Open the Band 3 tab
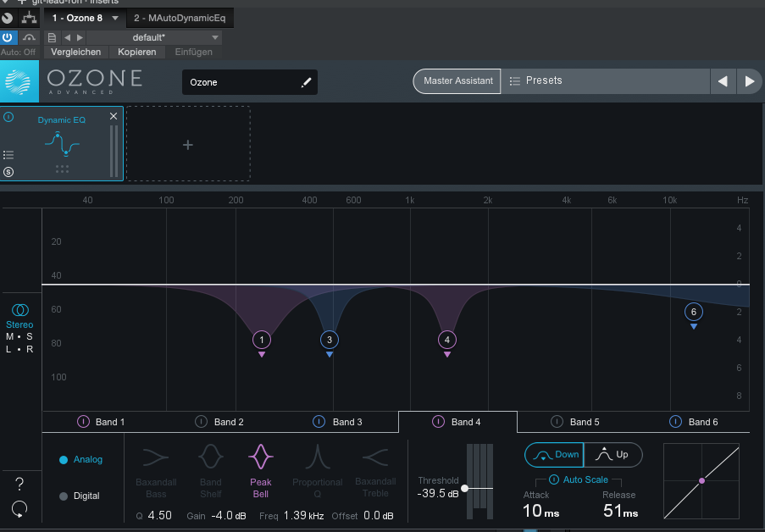 pos(339,422)
